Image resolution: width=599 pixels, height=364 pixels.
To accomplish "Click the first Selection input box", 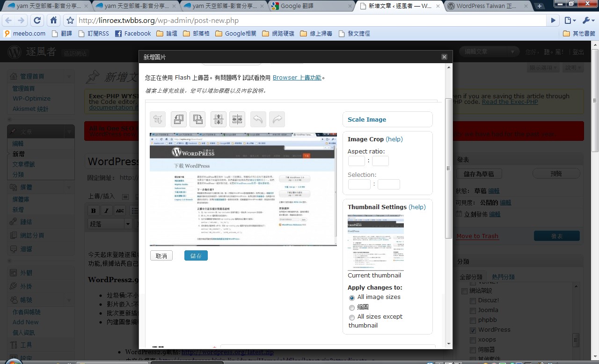I will tap(359, 184).
